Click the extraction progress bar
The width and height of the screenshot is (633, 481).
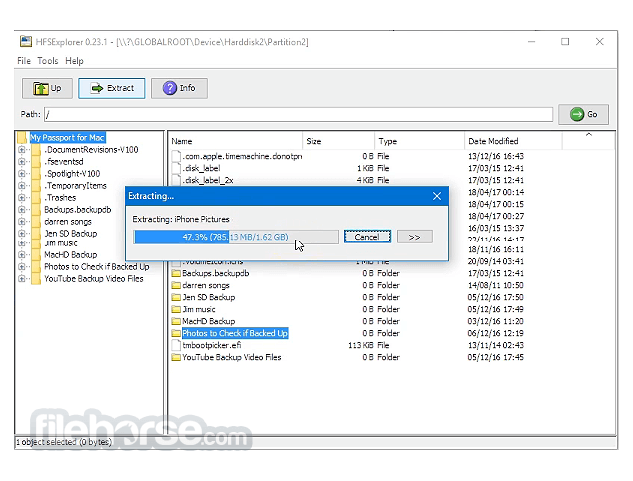pyautogui.click(x=236, y=237)
